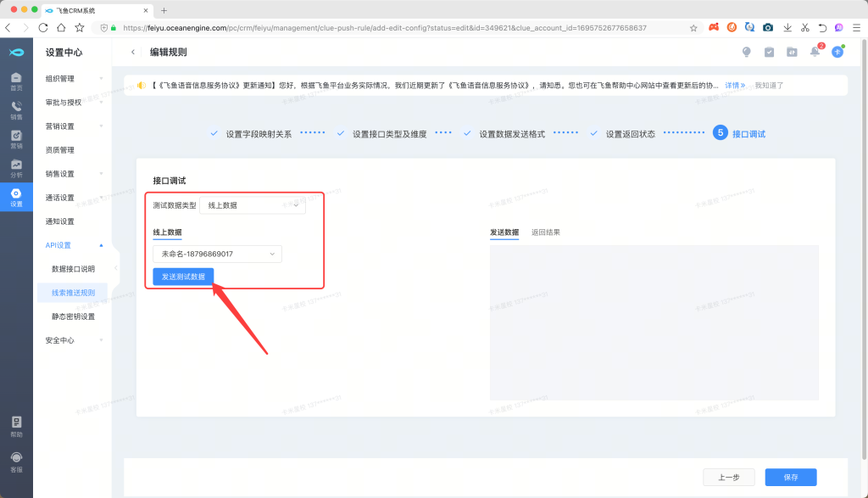Open 首页 home icon in left rail
868x498 pixels.
point(16,81)
